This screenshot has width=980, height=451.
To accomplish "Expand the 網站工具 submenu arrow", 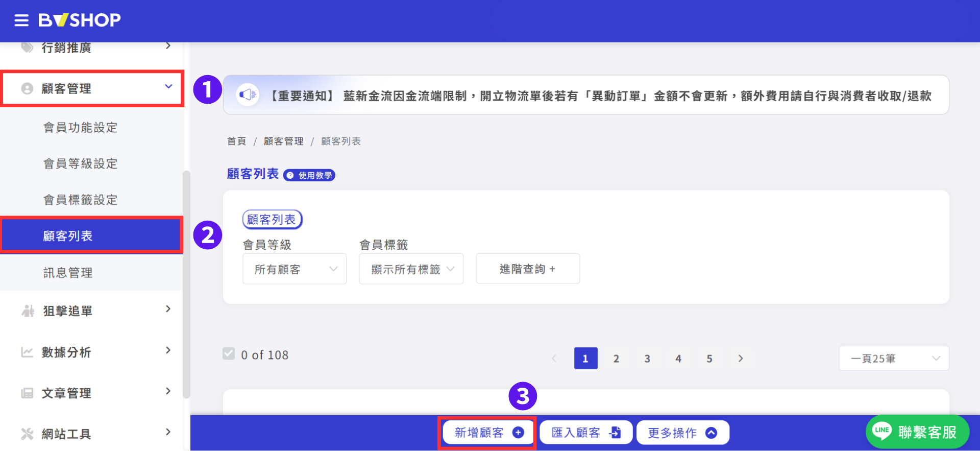I will pos(168,432).
